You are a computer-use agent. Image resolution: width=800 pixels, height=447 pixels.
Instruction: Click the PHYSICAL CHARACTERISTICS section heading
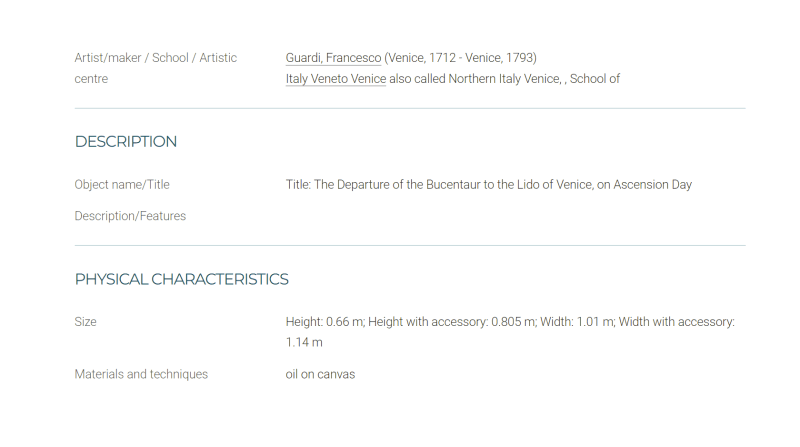[x=182, y=279]
